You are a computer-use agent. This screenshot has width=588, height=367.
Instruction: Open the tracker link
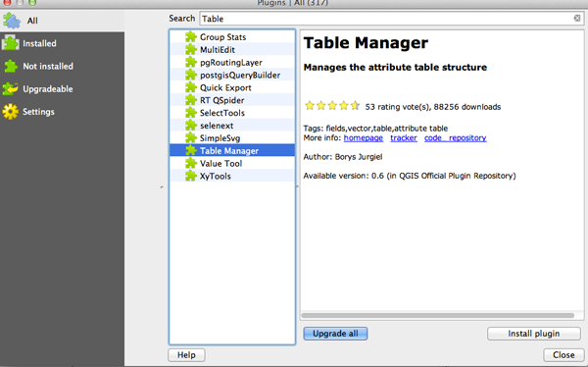coord(404,137)
